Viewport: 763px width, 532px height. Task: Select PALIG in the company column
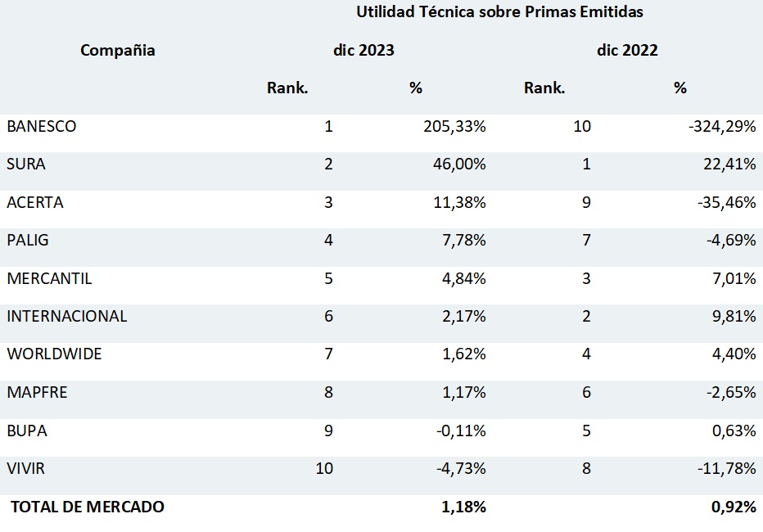coord(28,241)
